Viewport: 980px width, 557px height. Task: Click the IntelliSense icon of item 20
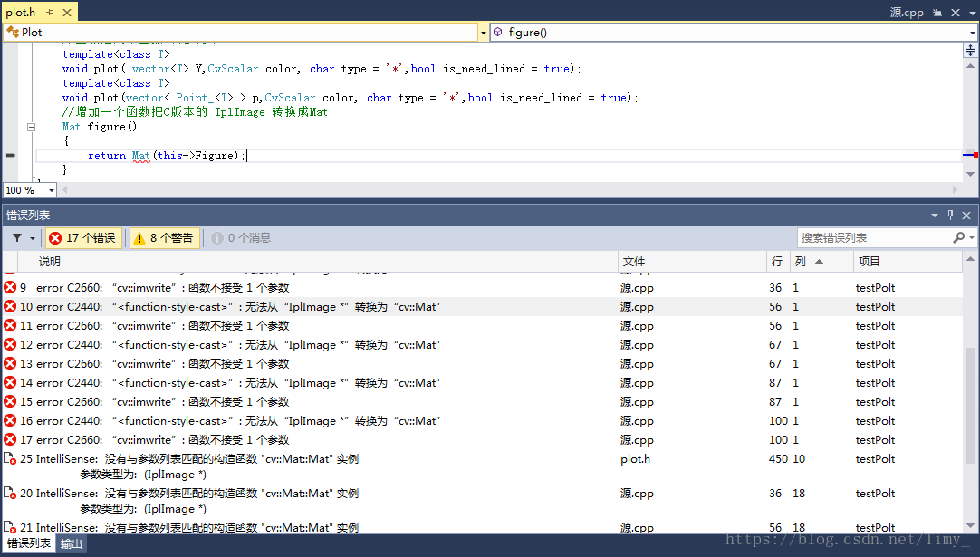(10, 494)
